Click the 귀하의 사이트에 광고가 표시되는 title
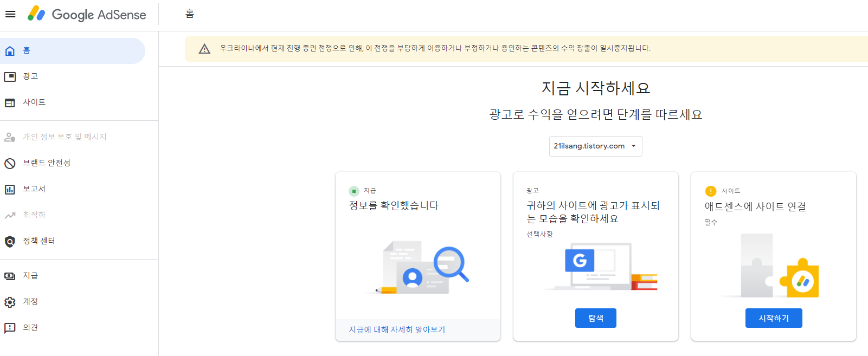868x356 pixels. 593,212
